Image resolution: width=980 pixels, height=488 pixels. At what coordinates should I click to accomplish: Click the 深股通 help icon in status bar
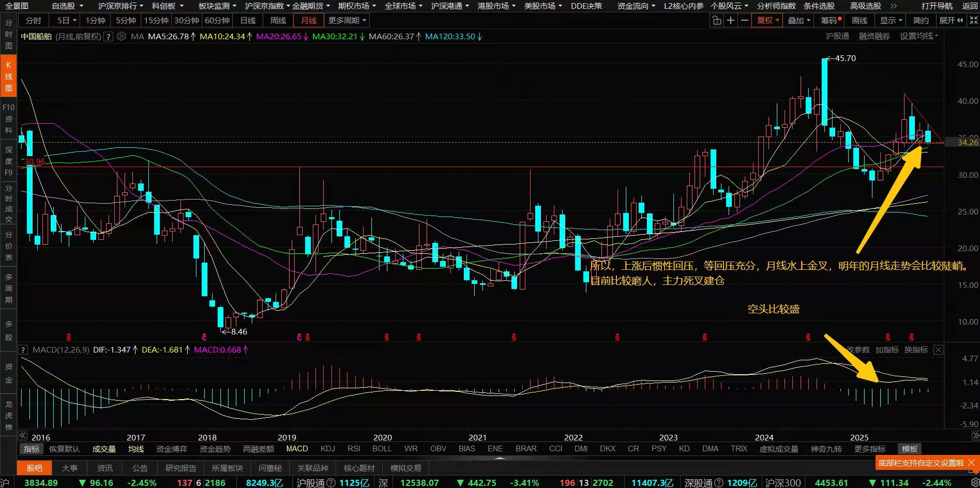pyautogui.click(x=719, y=483)
